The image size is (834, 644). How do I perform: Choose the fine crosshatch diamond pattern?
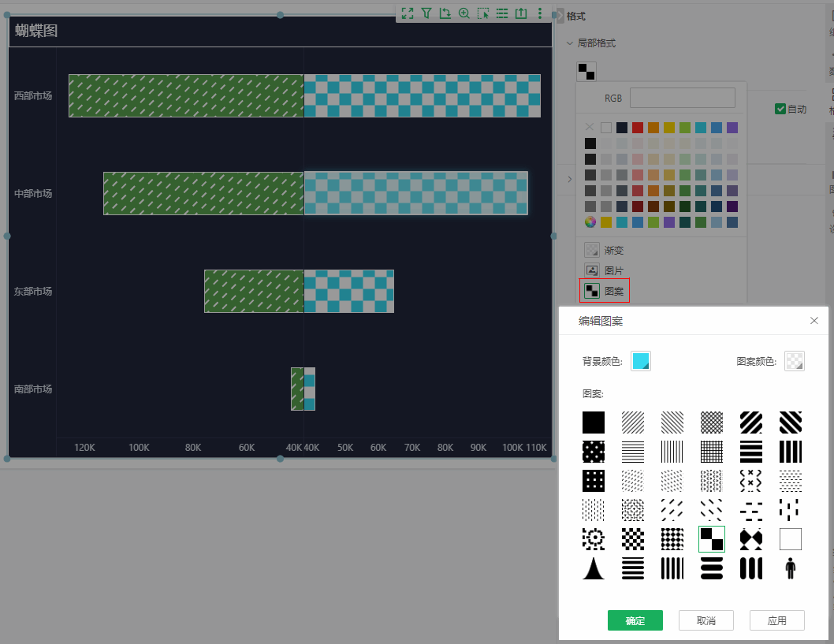pos(712,423)
